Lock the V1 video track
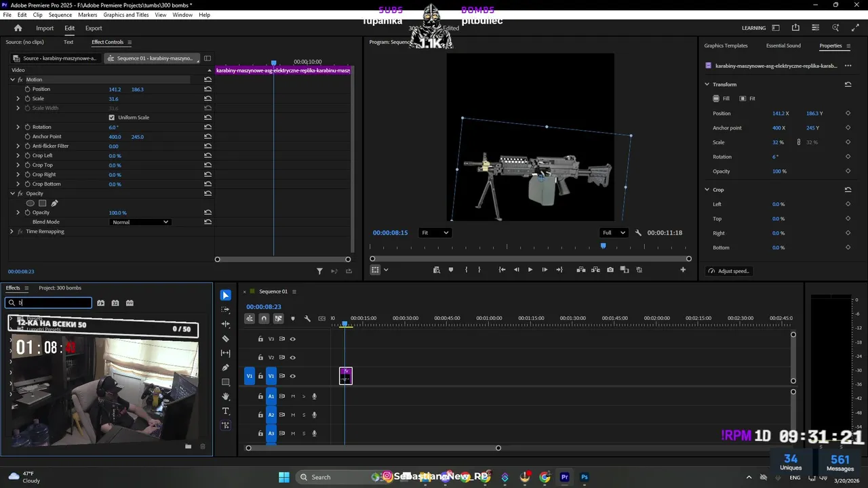 [260, 376]
